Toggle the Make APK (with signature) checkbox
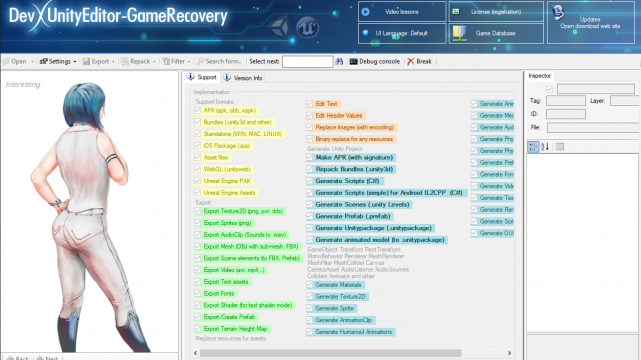Screen dimensions: 641x360 coord(309,157)
